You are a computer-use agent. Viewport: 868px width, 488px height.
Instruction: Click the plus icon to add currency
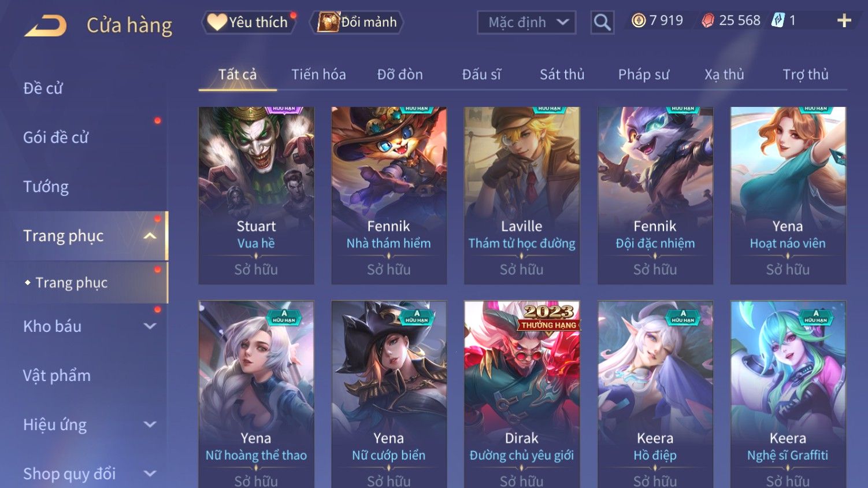tap(844, 21)
